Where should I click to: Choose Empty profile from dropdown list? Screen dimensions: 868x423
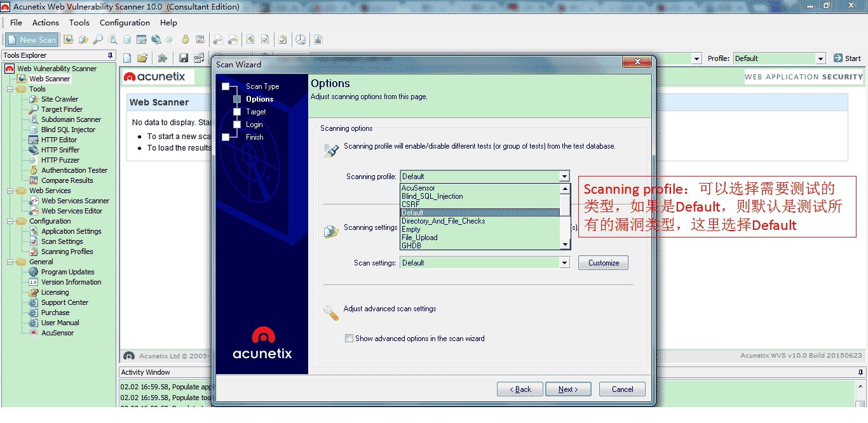(480, 229)
